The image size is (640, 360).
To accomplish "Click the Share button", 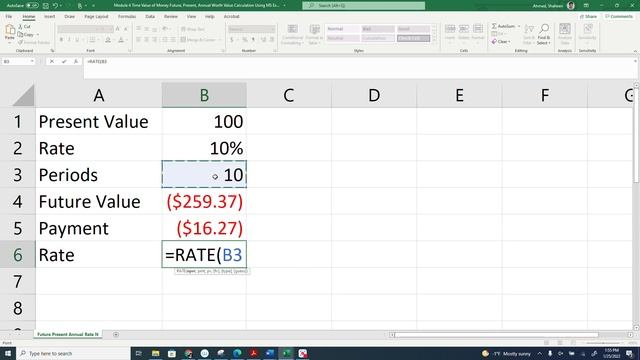I will click(x=589, y=17).
